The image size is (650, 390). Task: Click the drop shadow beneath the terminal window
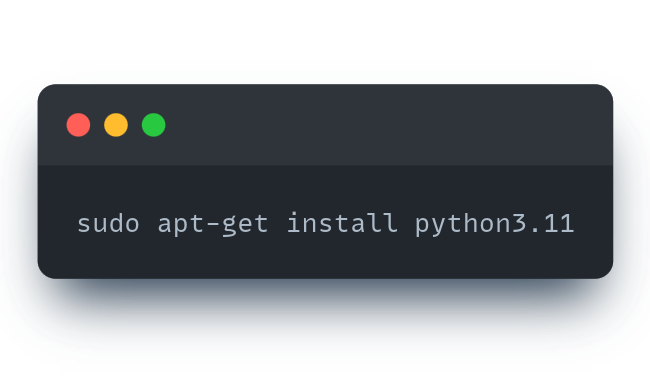pyautogui.click(x=325, y=298)
